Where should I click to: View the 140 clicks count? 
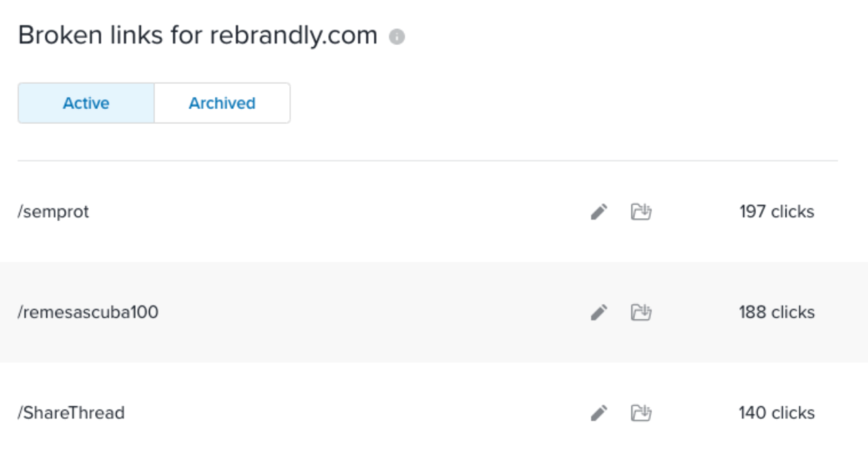(776, 413)
